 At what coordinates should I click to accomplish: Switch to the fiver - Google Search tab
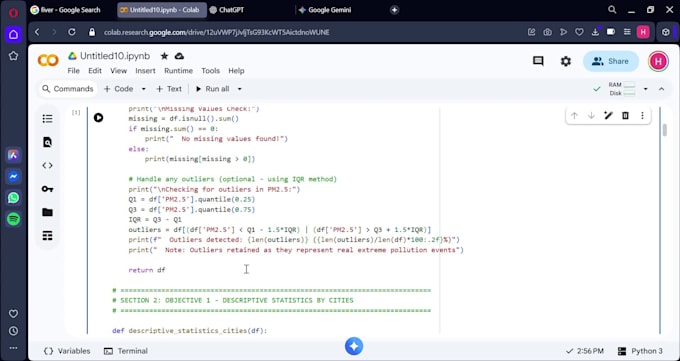coord(69,10)
